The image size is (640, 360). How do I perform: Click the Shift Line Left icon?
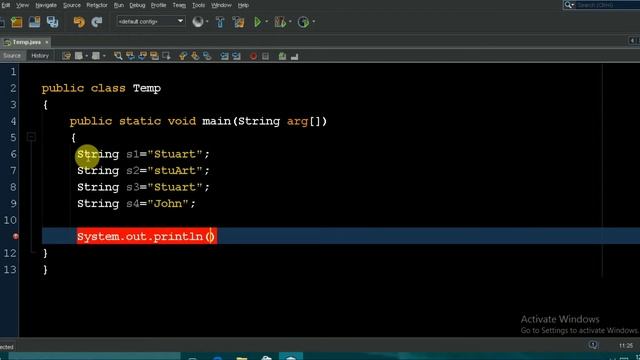224,56
